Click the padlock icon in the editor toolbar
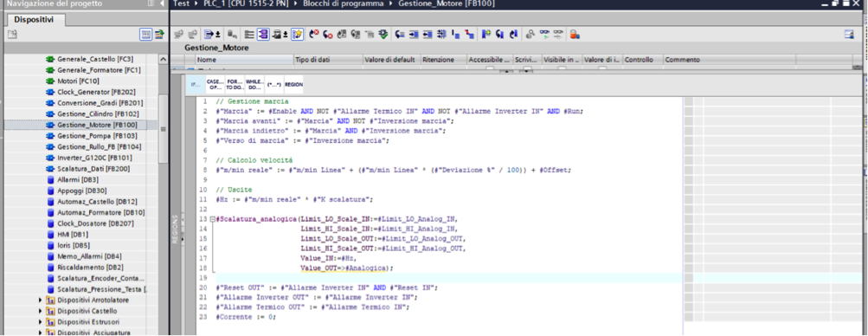The height and width of the screenshot is (336, 868). [575, 35]
